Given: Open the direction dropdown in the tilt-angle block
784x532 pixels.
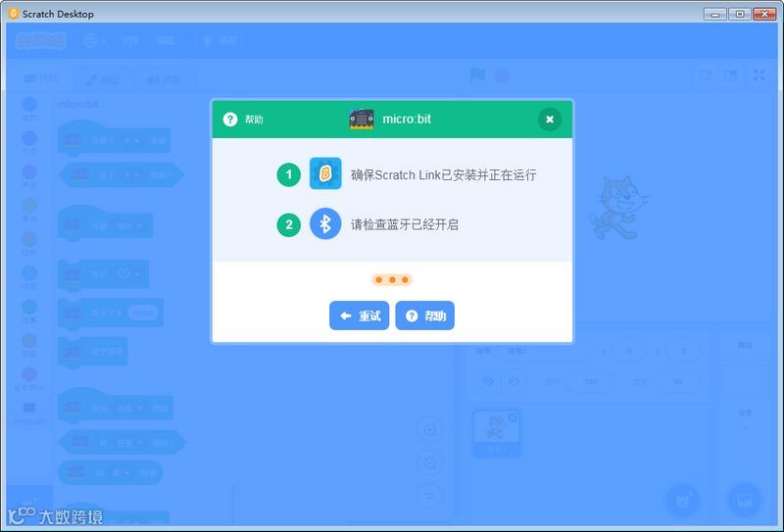Looking at the screenshot, I should [121, 472].
